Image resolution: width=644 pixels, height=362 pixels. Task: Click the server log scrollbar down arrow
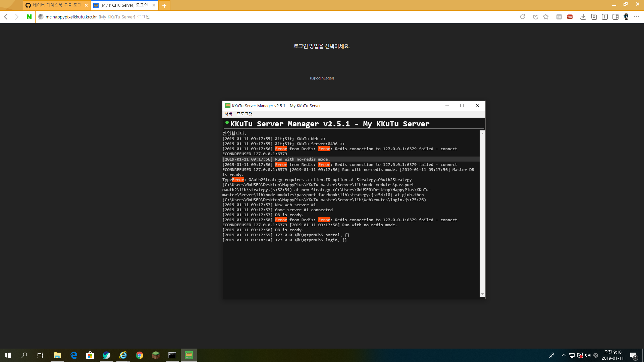click(x=482, y=294)
